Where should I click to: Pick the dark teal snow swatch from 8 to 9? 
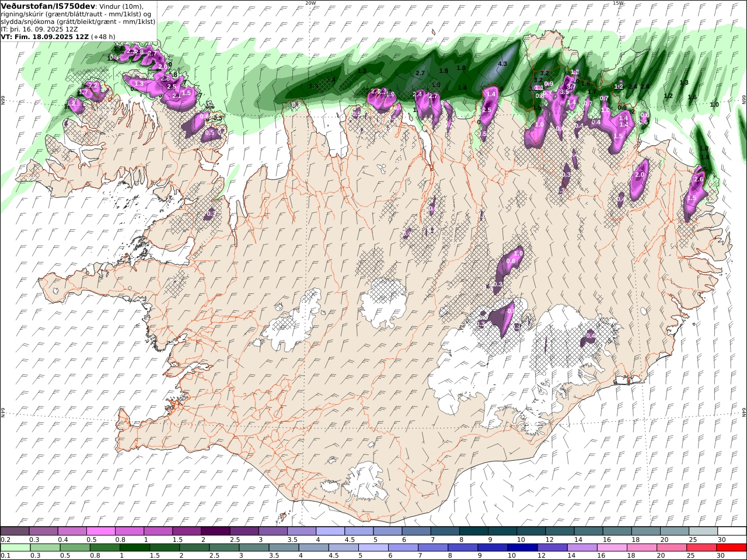[x=473, y=531]
